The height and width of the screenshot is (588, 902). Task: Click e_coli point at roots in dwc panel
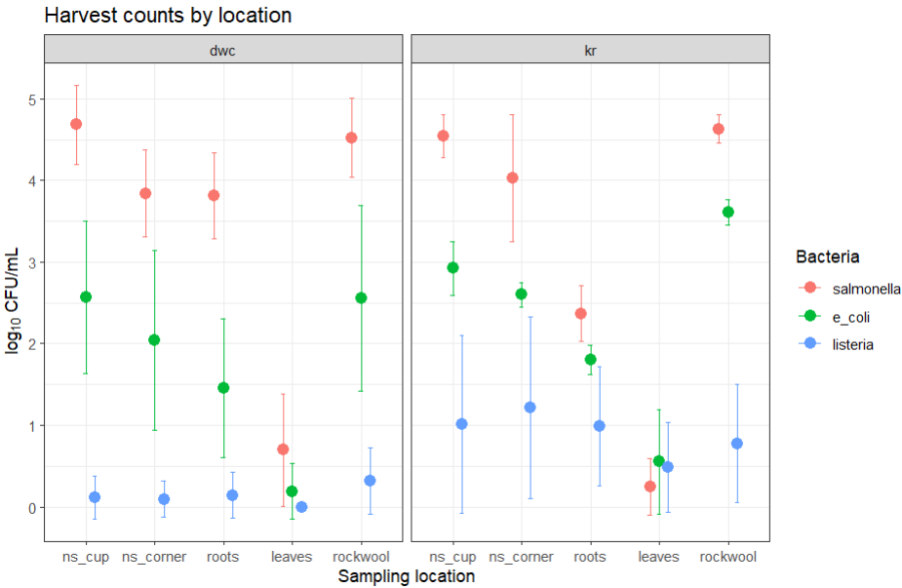pyautogui.click(x=223, y=387)
